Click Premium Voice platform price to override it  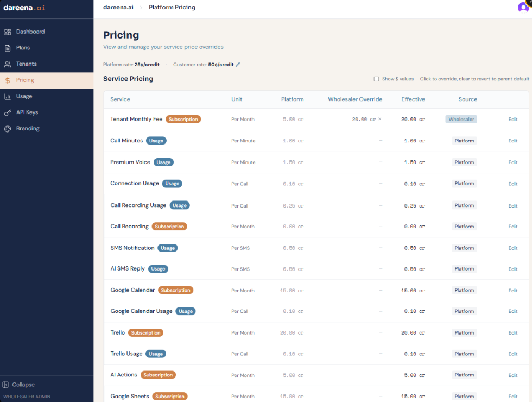293,162
